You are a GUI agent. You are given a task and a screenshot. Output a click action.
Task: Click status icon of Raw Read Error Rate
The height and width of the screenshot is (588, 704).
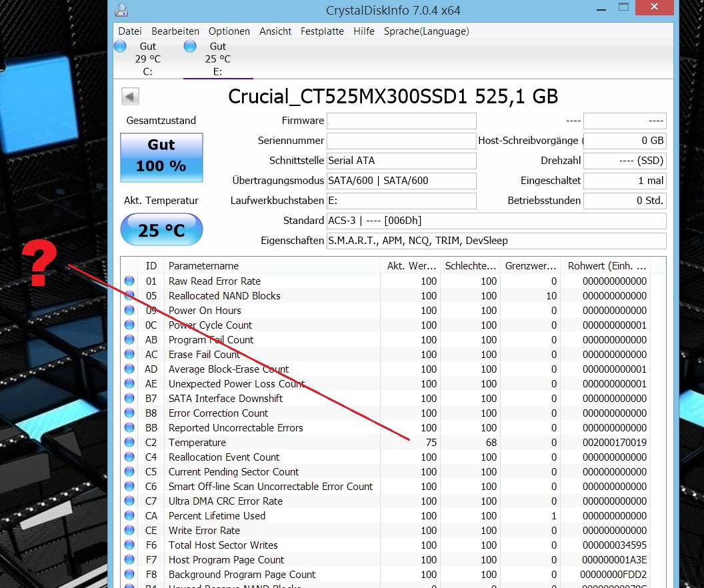(x=129, y=281)
